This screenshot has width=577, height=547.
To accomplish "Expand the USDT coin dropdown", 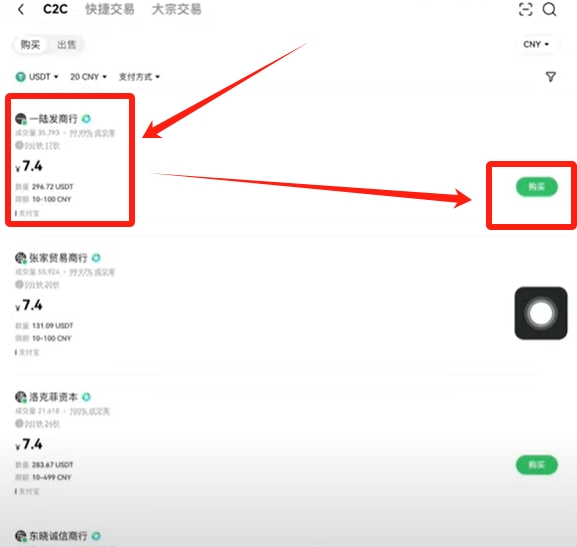I will [x=37, y=77].
